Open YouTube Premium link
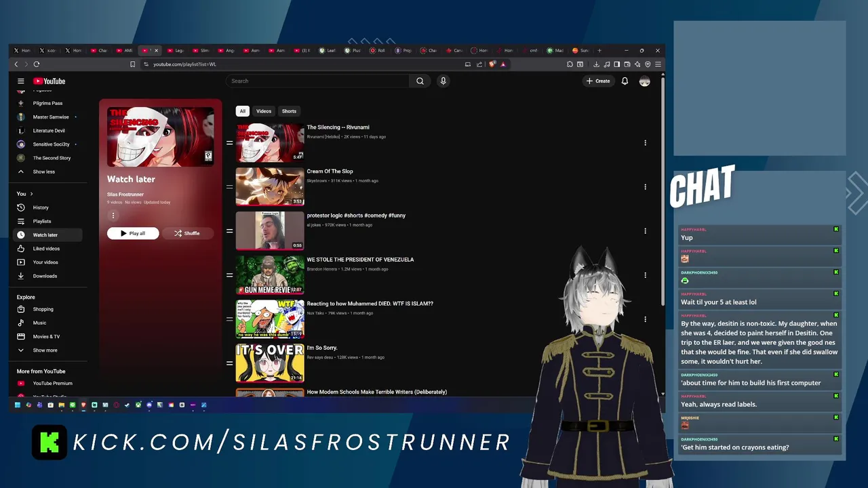The width and height of the screenshot is (868, 488). point(47,384)
